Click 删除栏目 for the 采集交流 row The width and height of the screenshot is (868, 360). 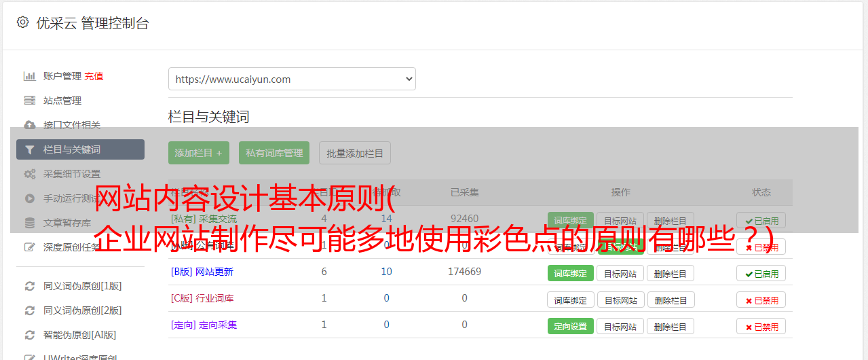click(671, 220)
